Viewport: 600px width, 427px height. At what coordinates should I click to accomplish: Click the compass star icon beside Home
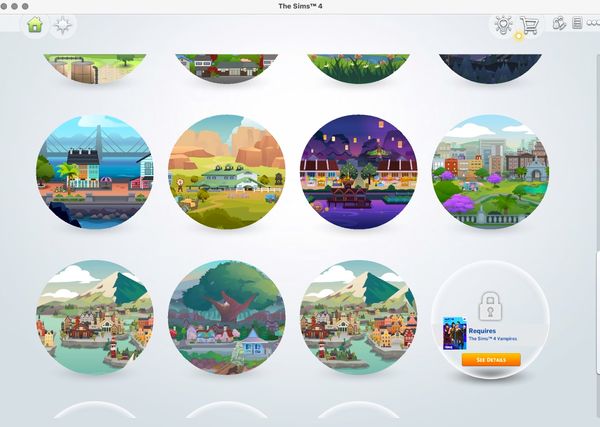pos(63,26)
